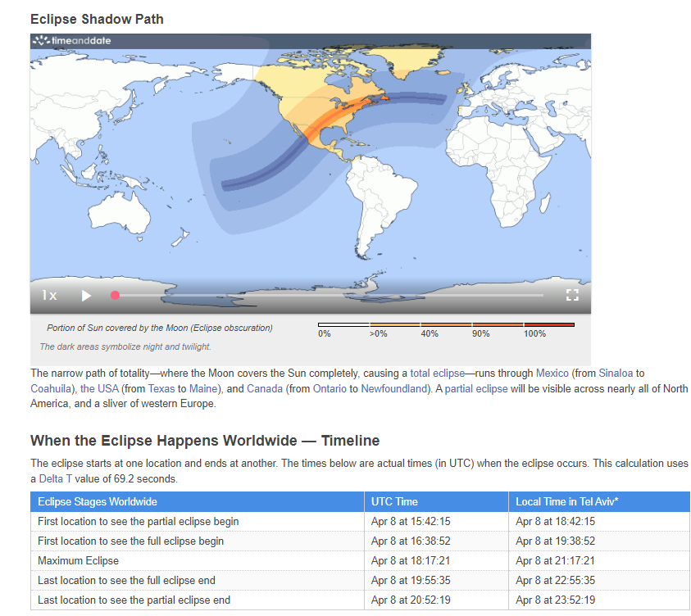The image size is (691, 616).
Task: Open the Newfoundland link
Action: [x=394, y=389]
